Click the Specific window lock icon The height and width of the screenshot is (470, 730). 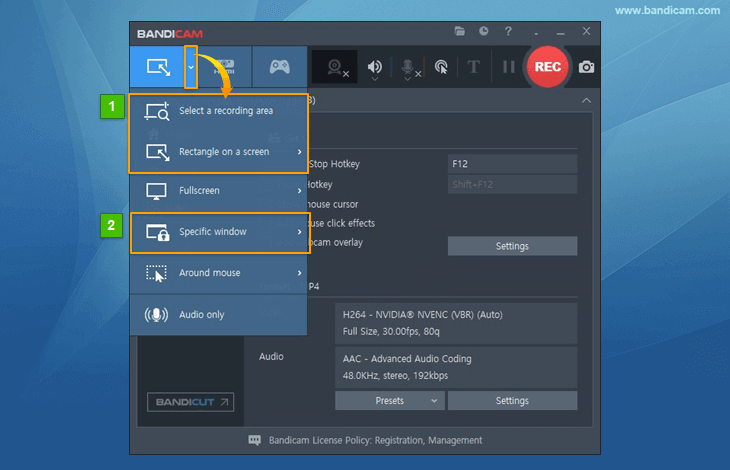pos(157,232)
